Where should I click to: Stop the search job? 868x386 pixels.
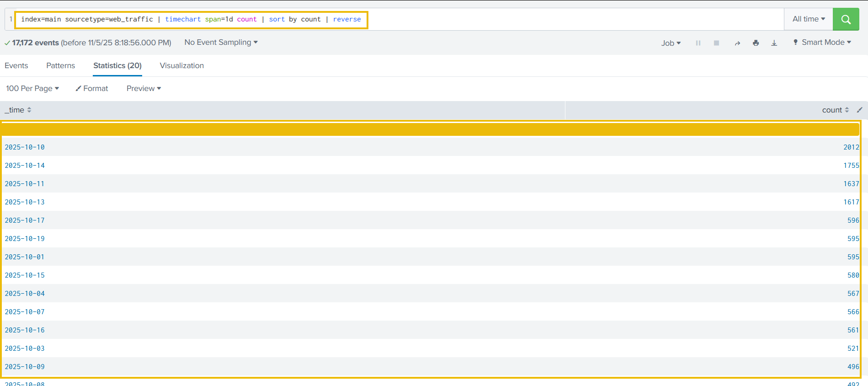[716, 43]
